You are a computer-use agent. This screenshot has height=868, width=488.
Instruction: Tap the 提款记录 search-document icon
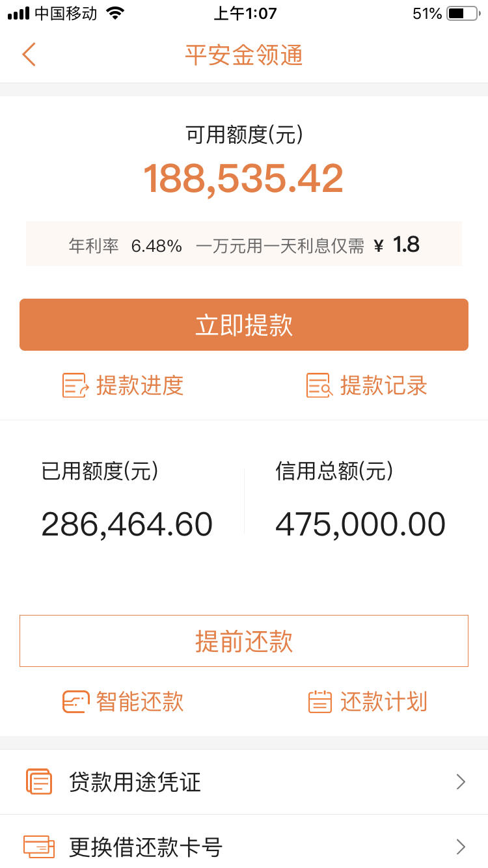pos(319,385)
